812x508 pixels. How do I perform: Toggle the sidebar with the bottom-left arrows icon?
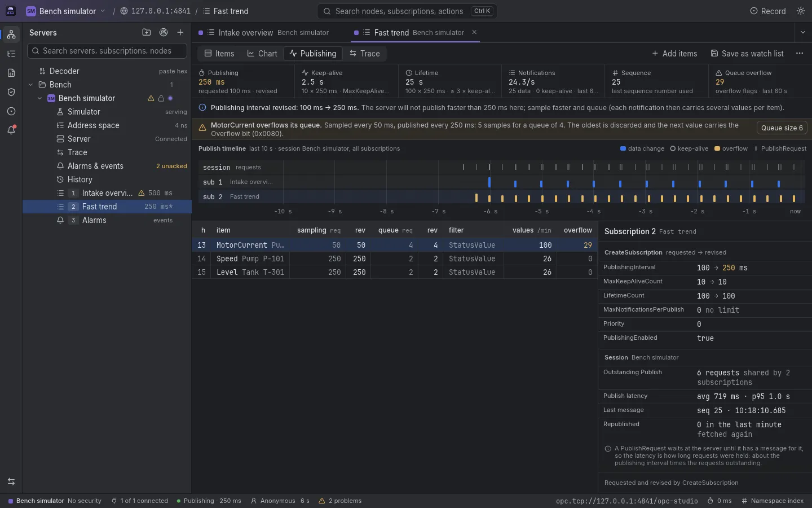pos(11,481)
